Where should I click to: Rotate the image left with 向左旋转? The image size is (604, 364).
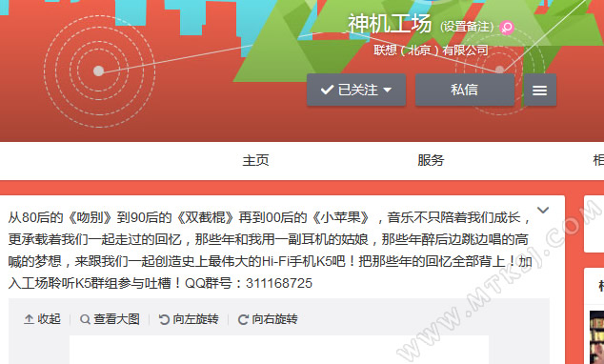(189, 319)
